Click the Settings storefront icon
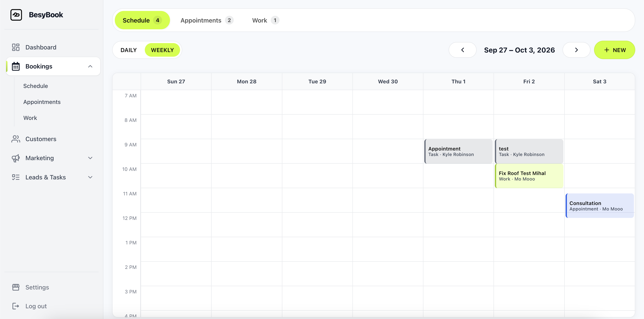 (x=16, y=287)
